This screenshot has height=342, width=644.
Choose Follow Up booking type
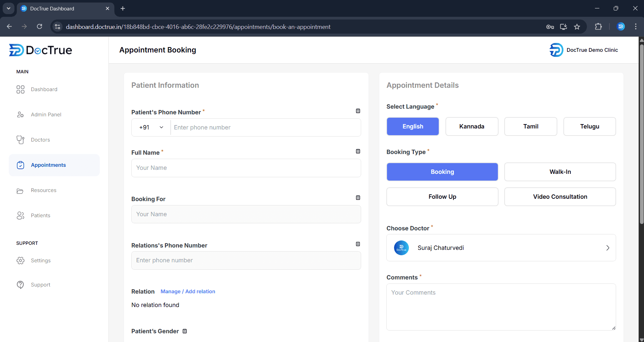(442, 197)
